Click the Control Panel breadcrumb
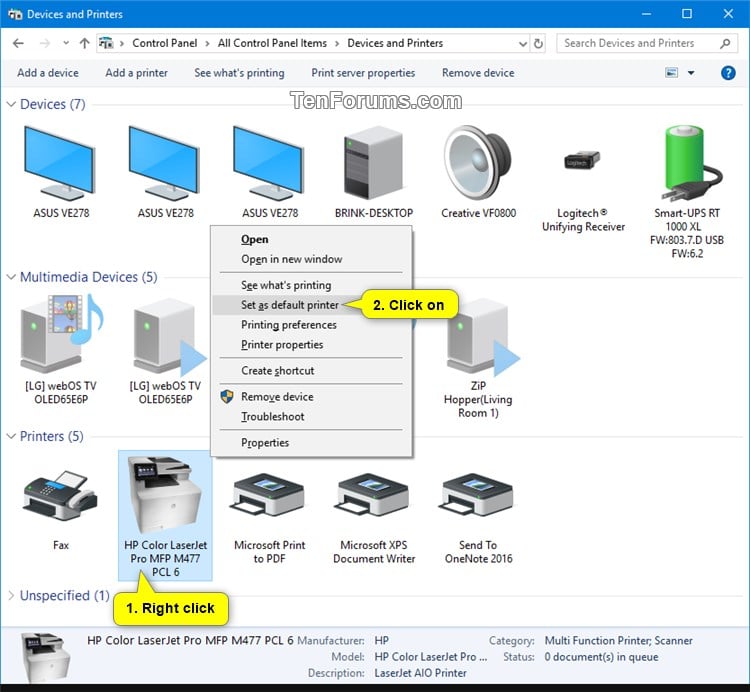This screenshot has width=750, height=692. tap(165, 43)
